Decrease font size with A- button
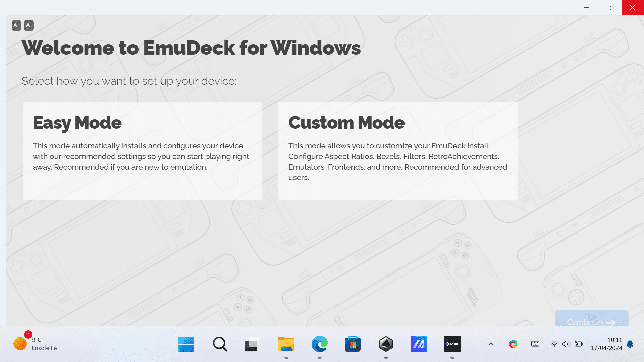Screen dimensions: 644x362 pyautogui.click(x=29, y=25)
